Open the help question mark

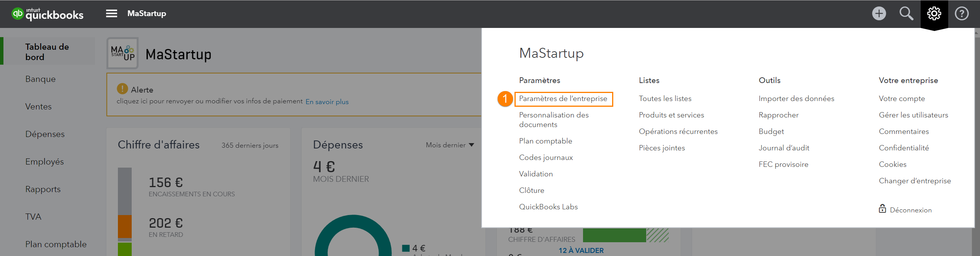click(x=962, y=14)
